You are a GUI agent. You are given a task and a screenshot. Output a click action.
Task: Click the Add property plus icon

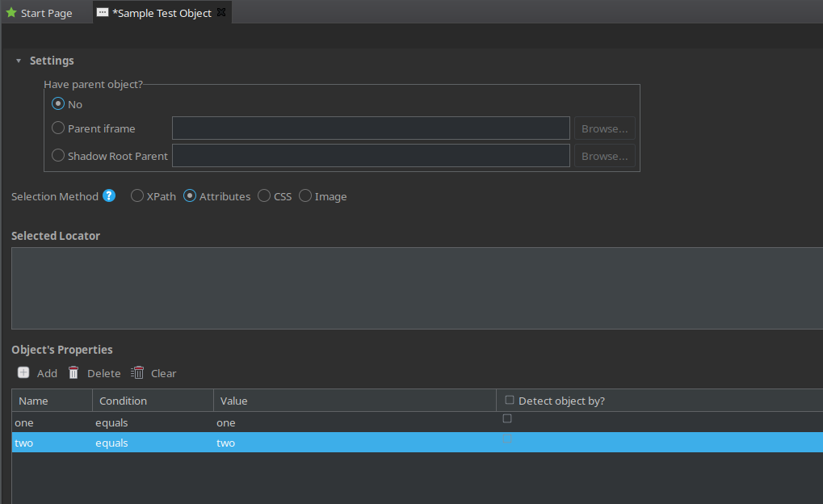[x=24, y=372]
